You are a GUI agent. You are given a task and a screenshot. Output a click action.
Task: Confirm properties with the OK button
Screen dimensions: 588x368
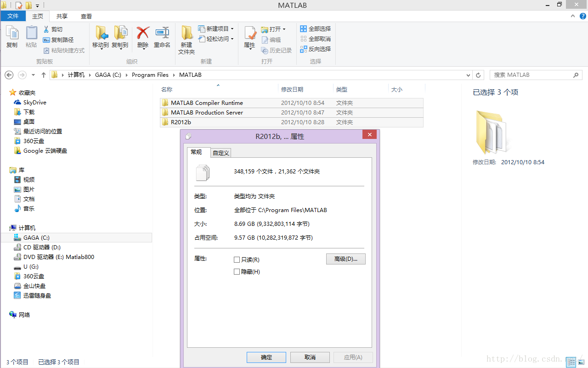(266, 357)
